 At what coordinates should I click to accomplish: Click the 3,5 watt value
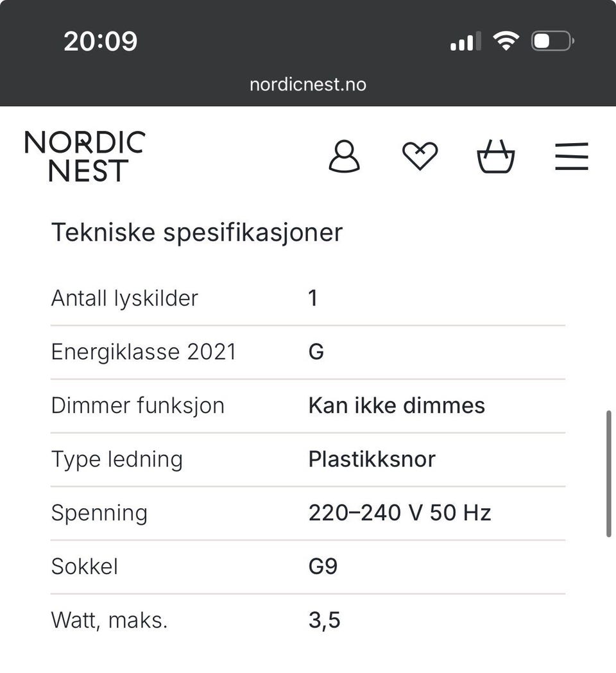(x=325, y=620)
